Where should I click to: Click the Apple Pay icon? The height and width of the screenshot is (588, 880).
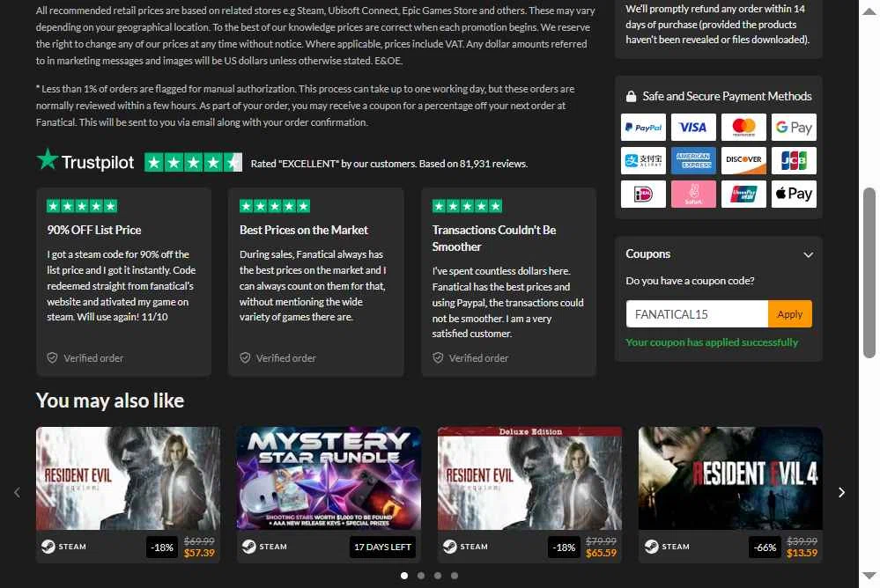tap(794, 195)
